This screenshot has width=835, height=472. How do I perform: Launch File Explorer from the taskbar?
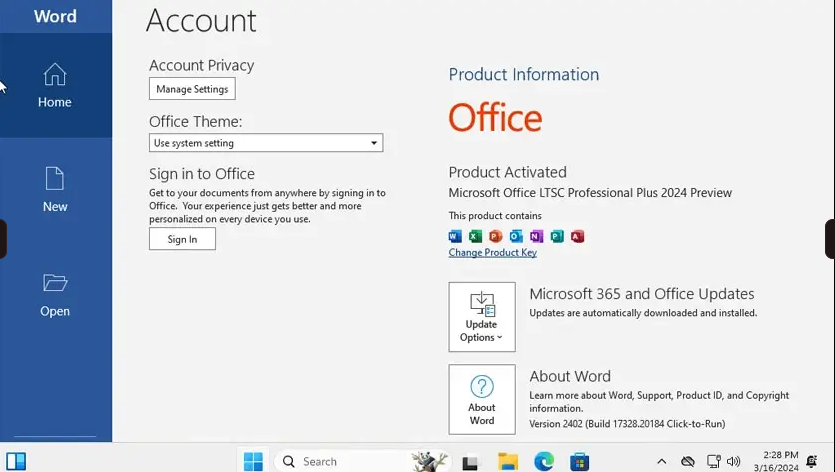tap(507, 461)
